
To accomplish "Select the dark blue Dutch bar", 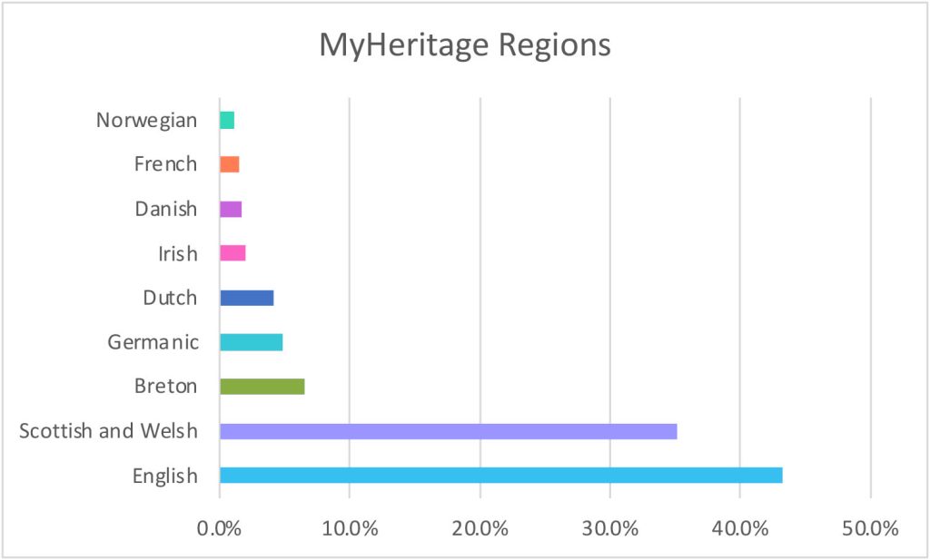I will (246, 298).
